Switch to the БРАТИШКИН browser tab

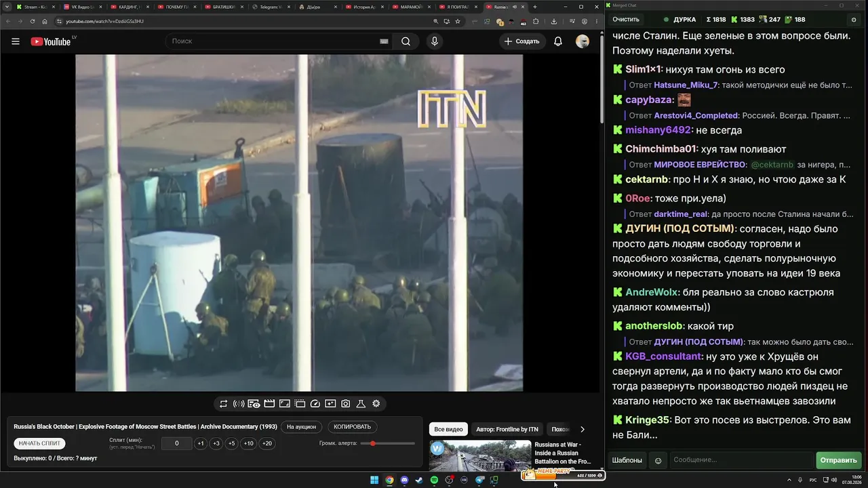[x=223, y=7]
